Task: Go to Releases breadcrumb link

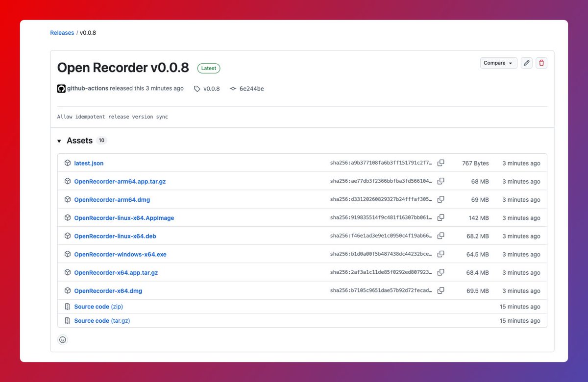Action: click(62, 33)
